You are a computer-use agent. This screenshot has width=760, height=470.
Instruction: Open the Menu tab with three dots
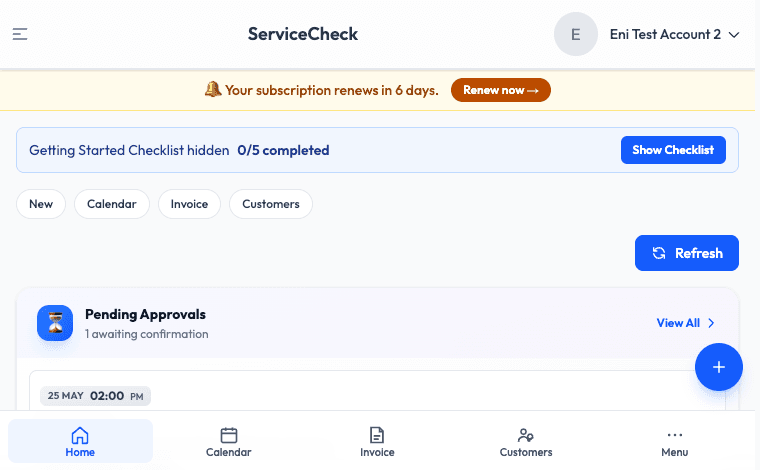click(675, 442)
